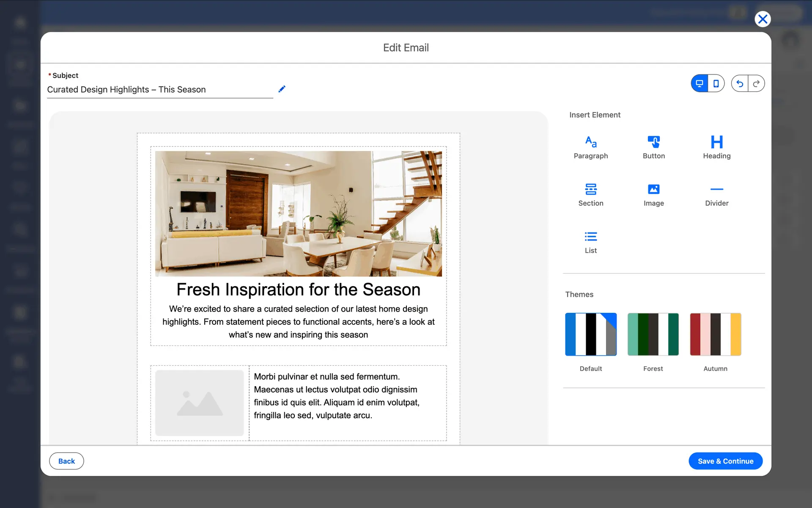The height and width of the screenshot is (508, 812).
Task: Click the pencil icon to edit subject
Action: [282, 89]
